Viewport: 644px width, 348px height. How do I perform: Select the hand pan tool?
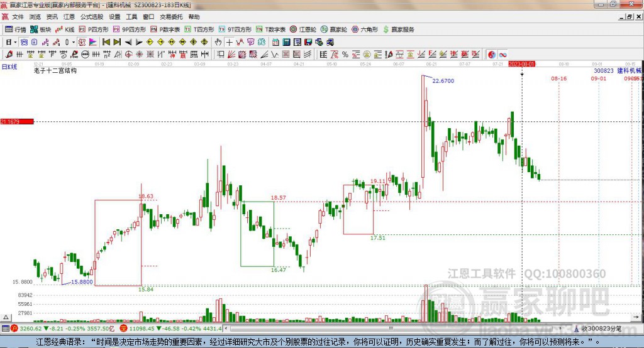(218, 42)
